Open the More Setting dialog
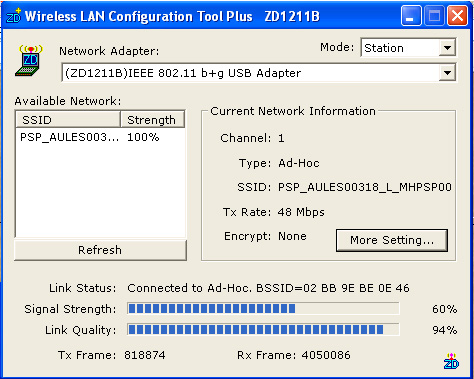Viewport: 474px width, 379px height. pos(392,240)
